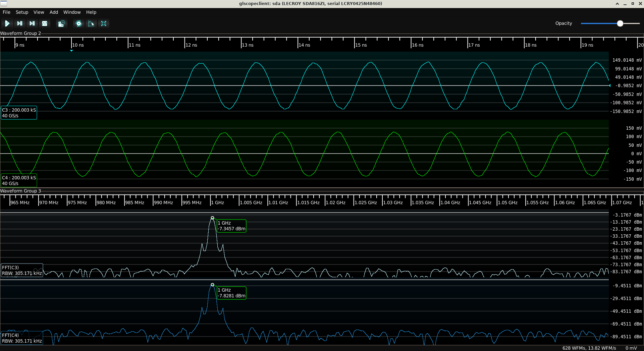Image resolution: width=644 pixels, height=351 pixels.
Task: Adjust the Opacity slider handle
Action: coord(620,23)
